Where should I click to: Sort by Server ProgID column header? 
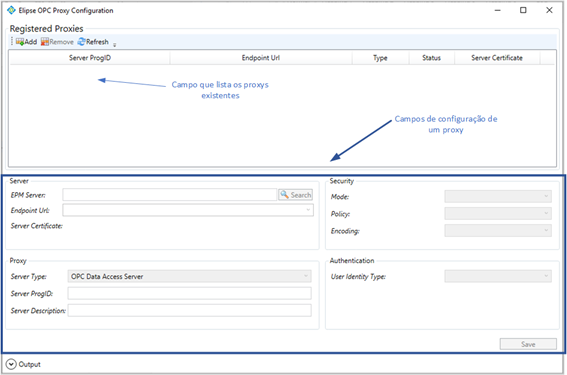tap(90, 58)
